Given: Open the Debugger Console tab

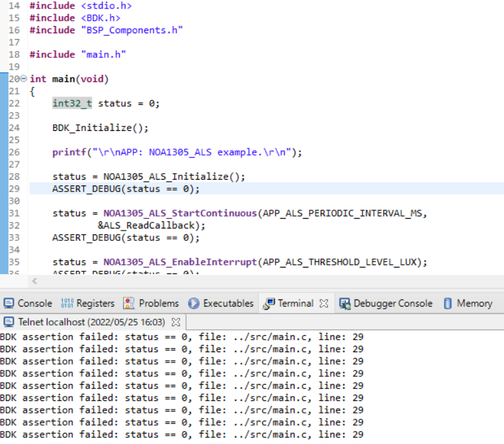Looking at the screenshot, I should tap(386, 303).
